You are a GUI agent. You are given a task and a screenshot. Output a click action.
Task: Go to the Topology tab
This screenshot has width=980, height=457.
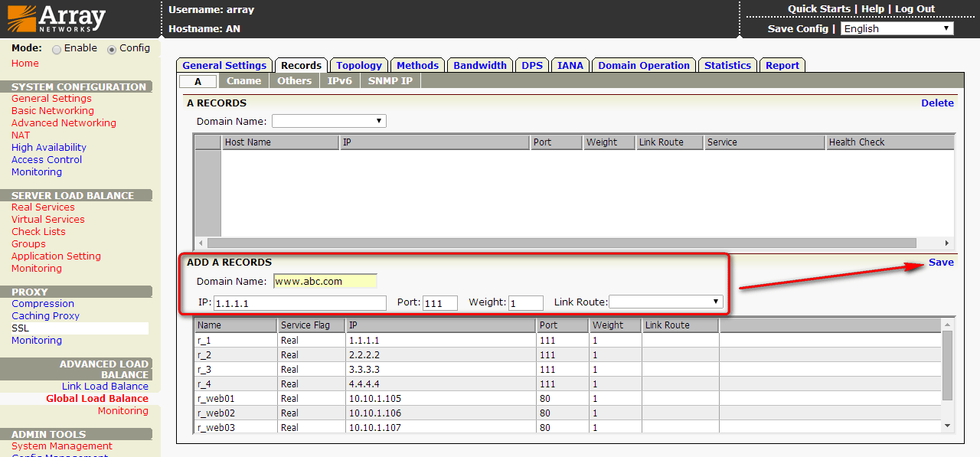[x=359, y=66]
